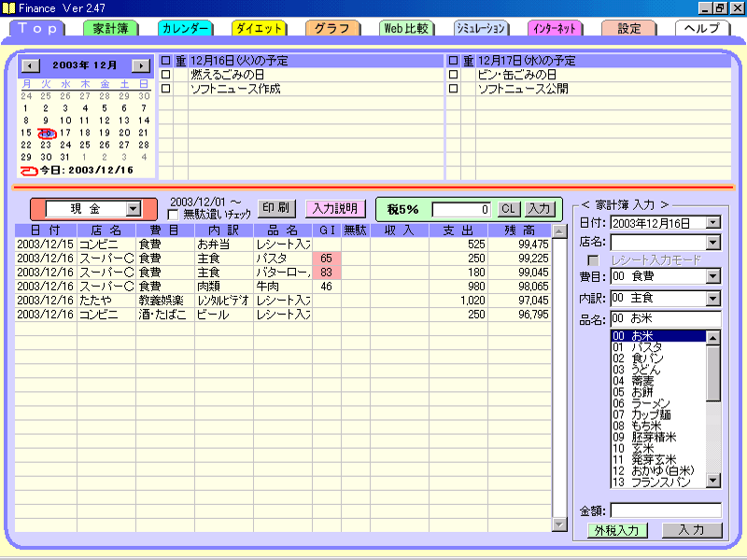Check the 燃えるごみの日 task checkbox
Screen dimensions: 747x560
tap(166, 75)
